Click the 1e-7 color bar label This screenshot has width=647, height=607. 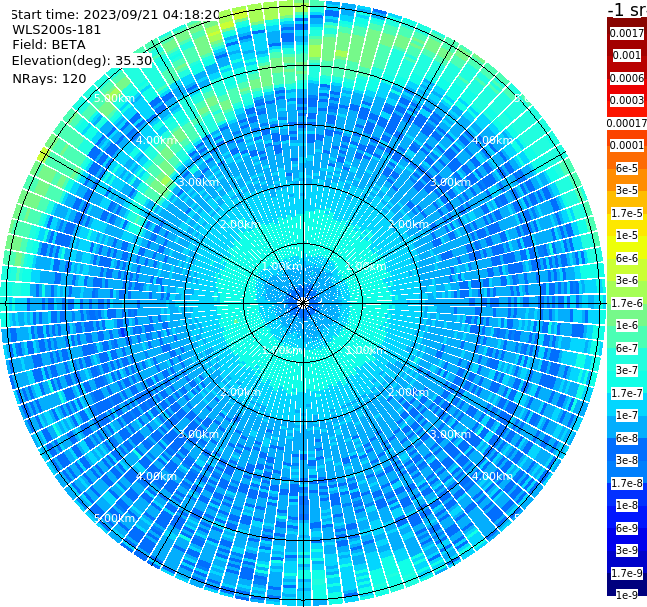(627, 415)
